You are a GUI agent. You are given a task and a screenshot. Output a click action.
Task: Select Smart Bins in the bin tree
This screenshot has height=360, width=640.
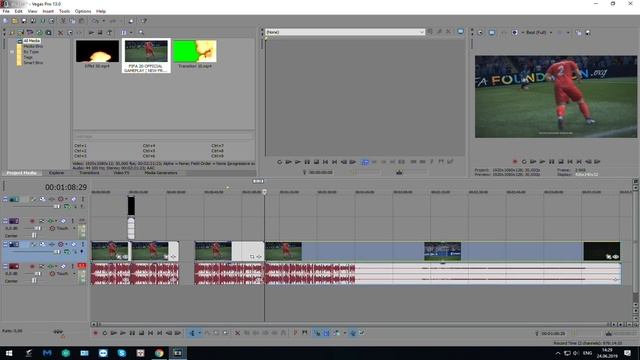(33, 63)
